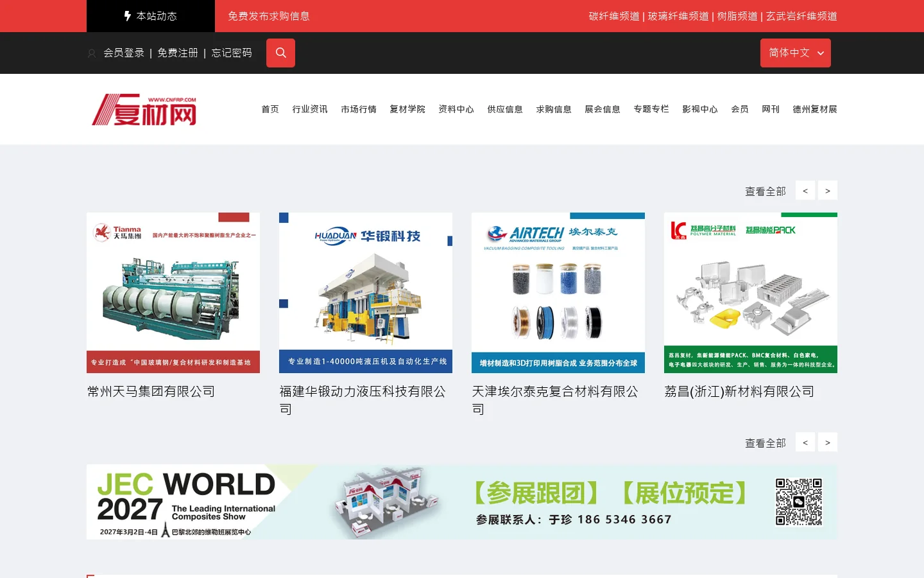Click the lightning 本站动态 tab

click(151, 16)
